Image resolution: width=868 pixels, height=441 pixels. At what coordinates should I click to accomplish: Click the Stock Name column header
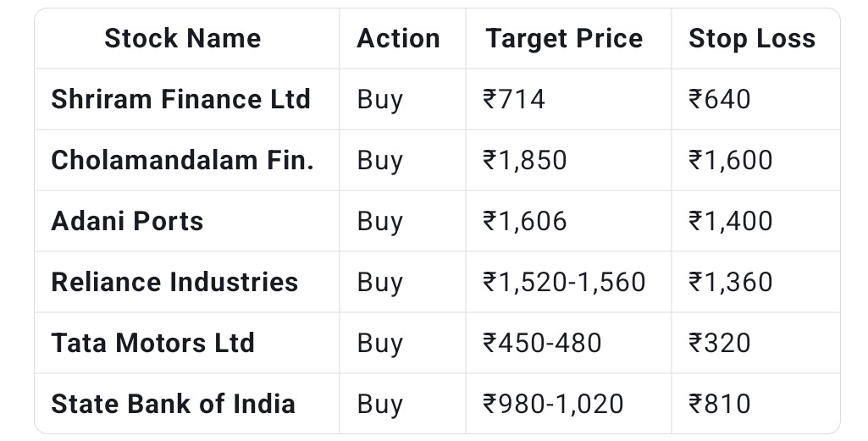182,38
